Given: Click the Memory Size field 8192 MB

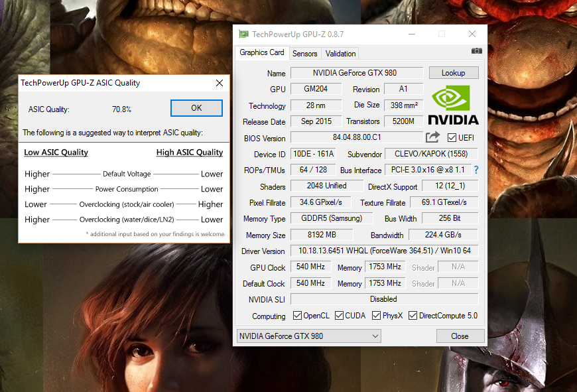Looking at the screenshot, I should pos(322,234).
